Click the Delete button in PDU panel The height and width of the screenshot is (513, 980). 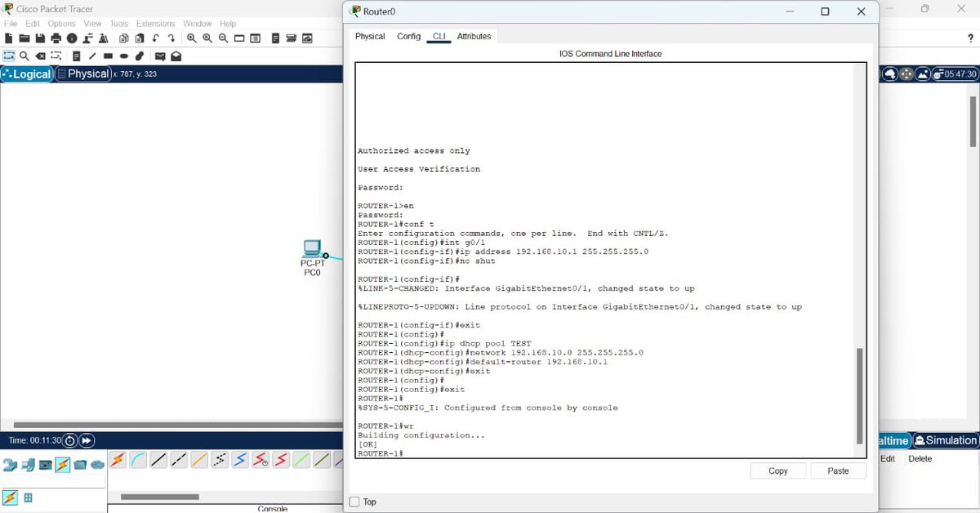[x=920, y=458]
